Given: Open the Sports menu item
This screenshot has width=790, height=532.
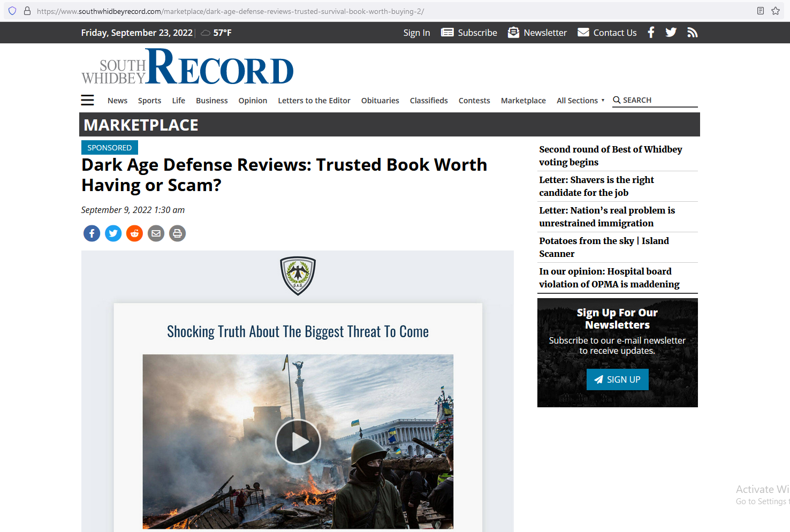Looking at the screenshot, I should pyautogui.click(x=150, y=101).
